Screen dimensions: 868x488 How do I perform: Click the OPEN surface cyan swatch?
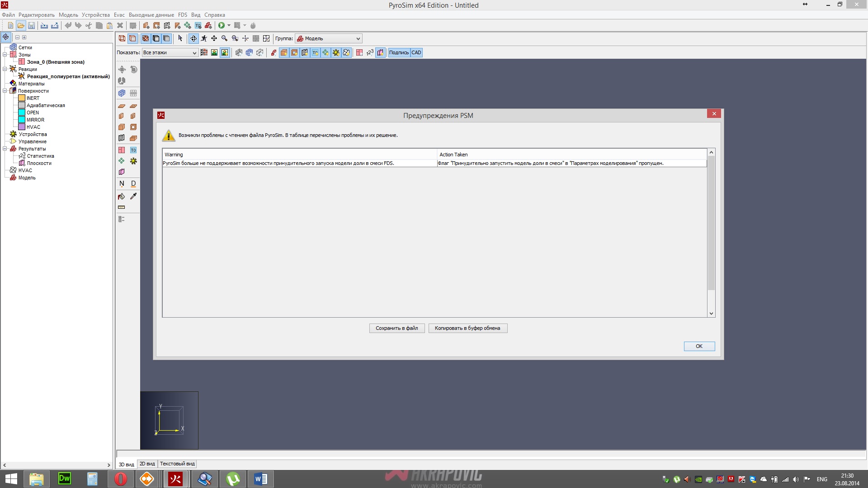click(22, 113)
